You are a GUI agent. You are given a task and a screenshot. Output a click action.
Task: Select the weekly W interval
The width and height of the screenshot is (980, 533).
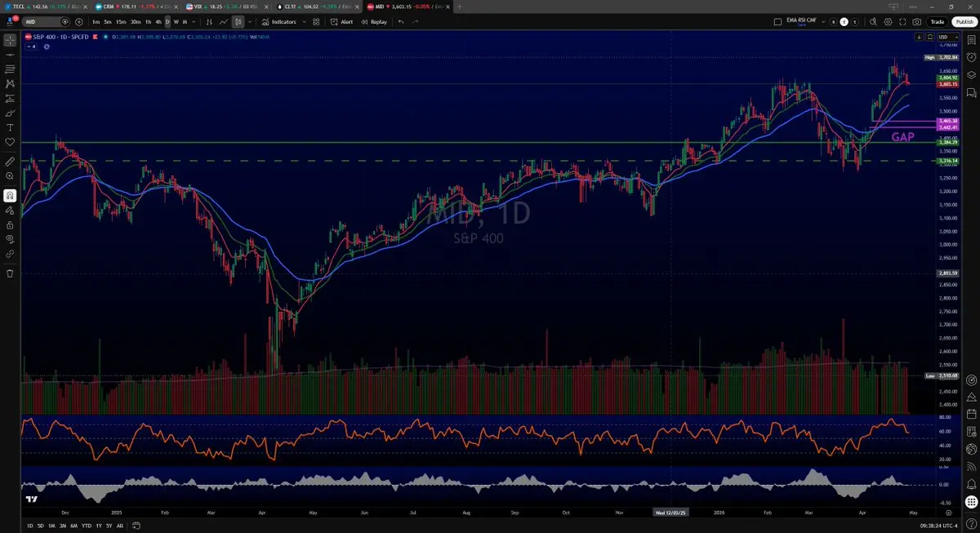coord(176,22)
